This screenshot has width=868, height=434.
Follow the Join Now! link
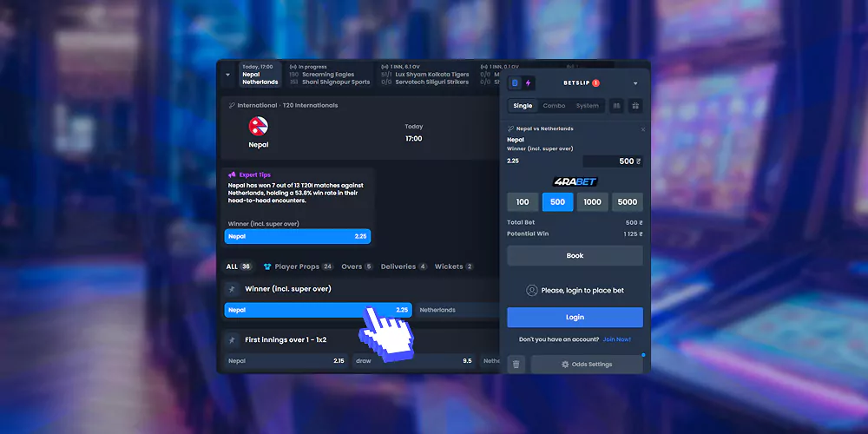617,339
